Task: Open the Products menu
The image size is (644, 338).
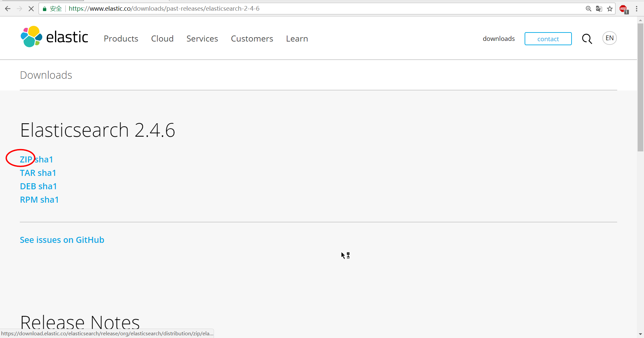Action: tap(121, 39)
